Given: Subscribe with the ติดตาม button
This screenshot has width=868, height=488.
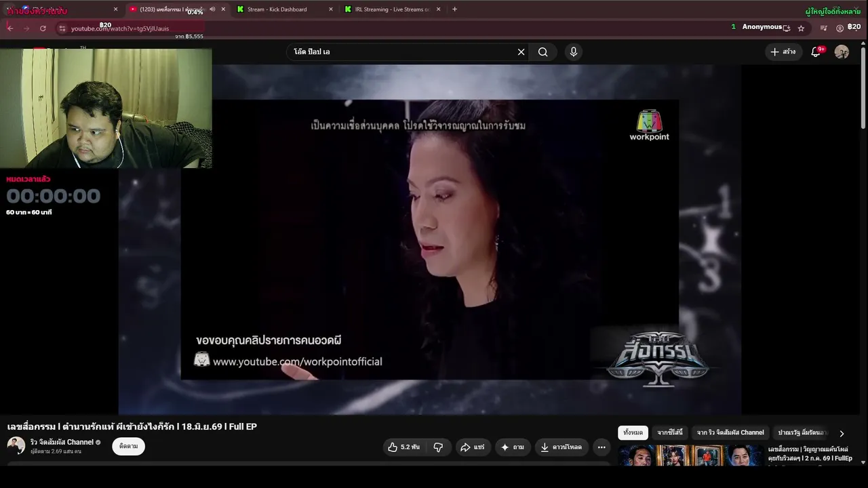Looking at the screenshot, I should [129, 446].
